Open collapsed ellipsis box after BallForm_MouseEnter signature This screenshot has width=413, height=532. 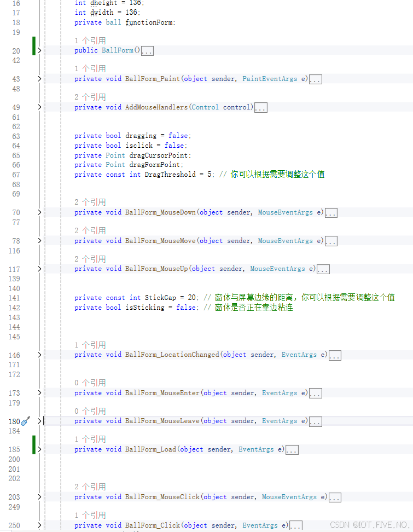coord(315,394)
